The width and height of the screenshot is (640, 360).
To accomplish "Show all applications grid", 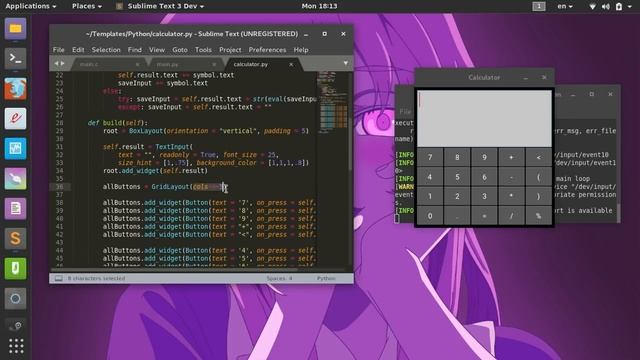I will tap(16, 346).
